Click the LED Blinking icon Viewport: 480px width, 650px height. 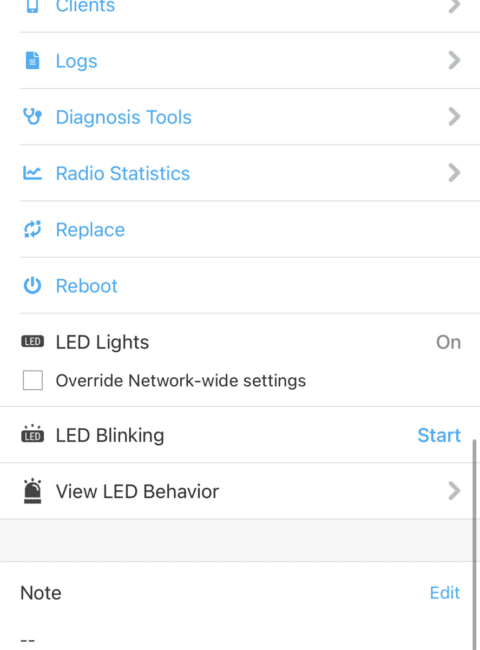32,434
